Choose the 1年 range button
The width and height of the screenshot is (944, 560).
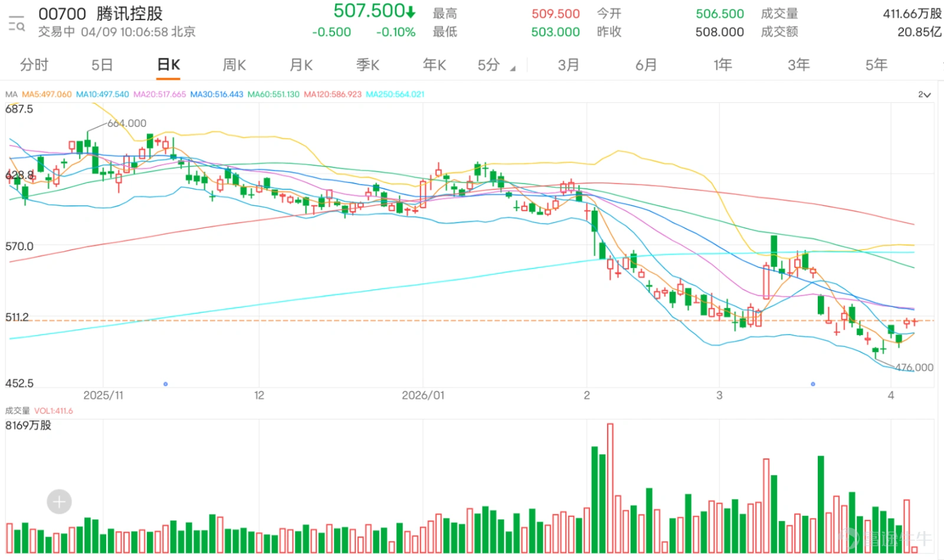[x=723, y=65]
